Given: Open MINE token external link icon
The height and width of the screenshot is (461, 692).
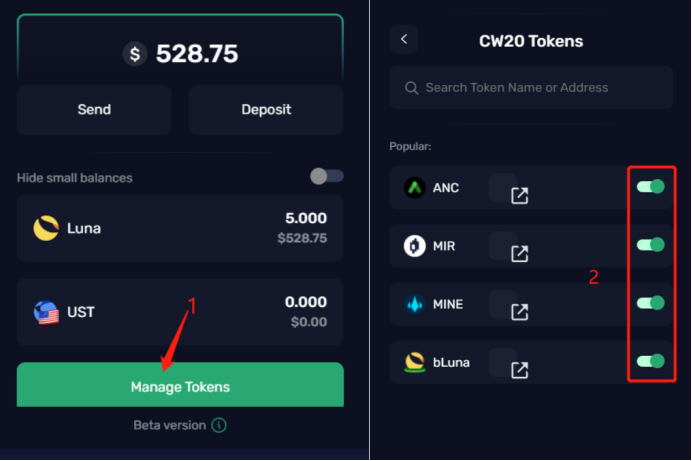Looking at the screenshot, I should click(519, 312).
